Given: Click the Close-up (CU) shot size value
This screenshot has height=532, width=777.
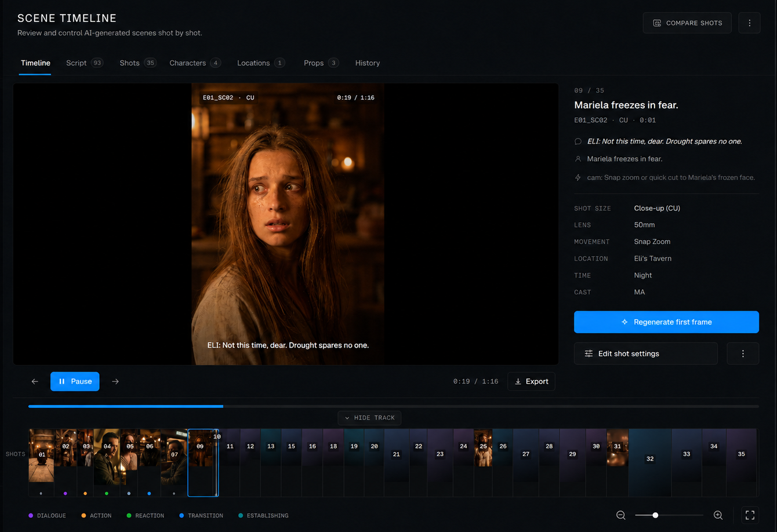Looking at the screenshot, I should pos(657,208).
